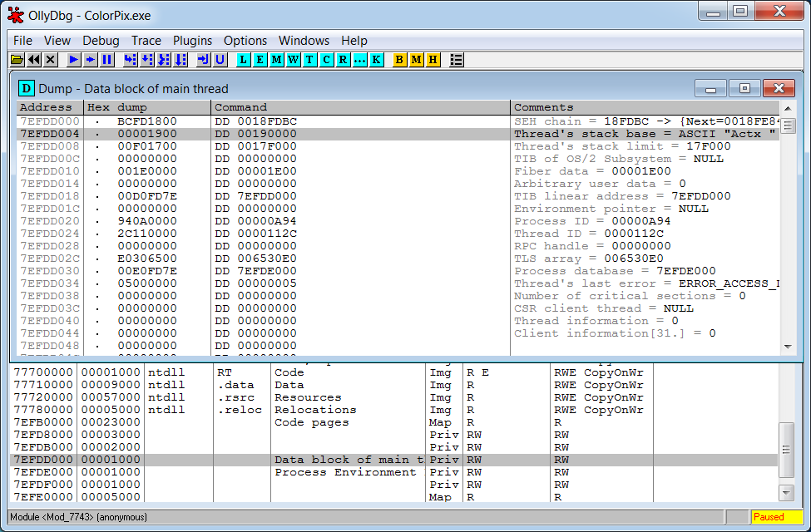
Task: Open the Debug menu
Action: click(101, 40)
